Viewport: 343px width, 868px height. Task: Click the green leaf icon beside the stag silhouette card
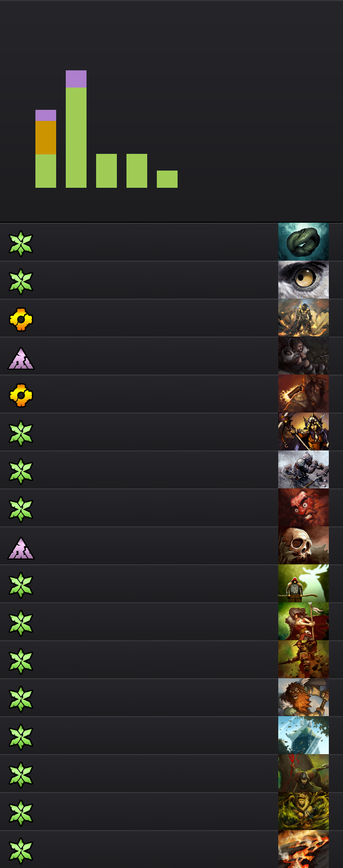pos(21,585)
